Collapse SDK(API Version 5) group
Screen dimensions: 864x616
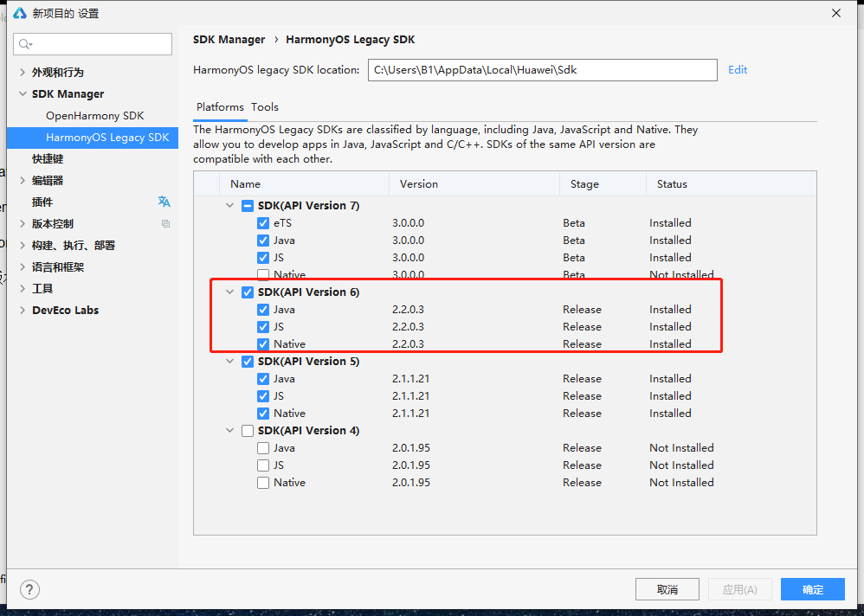click(229, 361)
